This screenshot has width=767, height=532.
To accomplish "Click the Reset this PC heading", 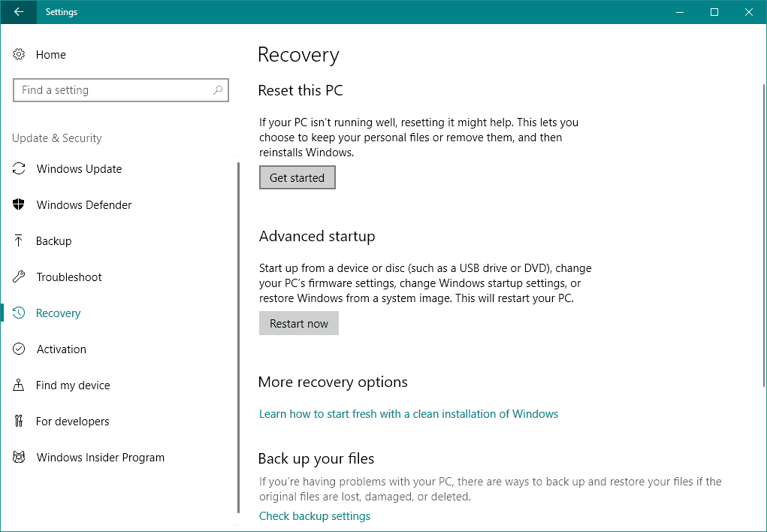I will (x=300, y=90).
